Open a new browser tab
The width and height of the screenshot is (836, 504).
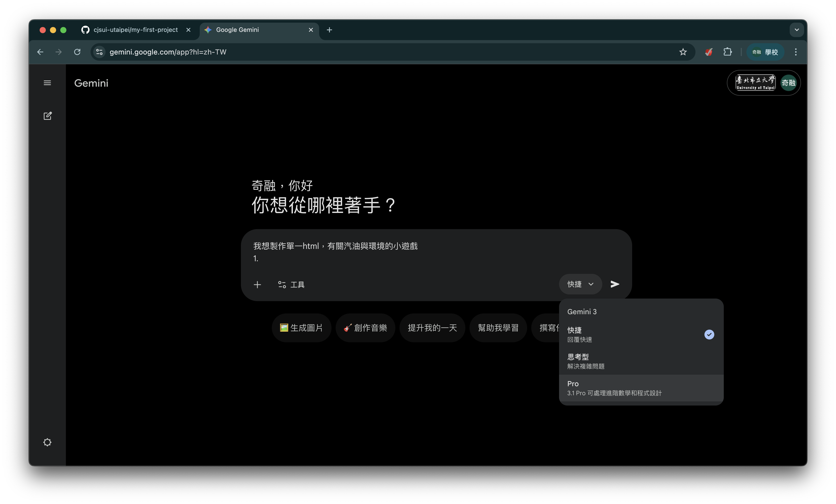pos(329,30)
